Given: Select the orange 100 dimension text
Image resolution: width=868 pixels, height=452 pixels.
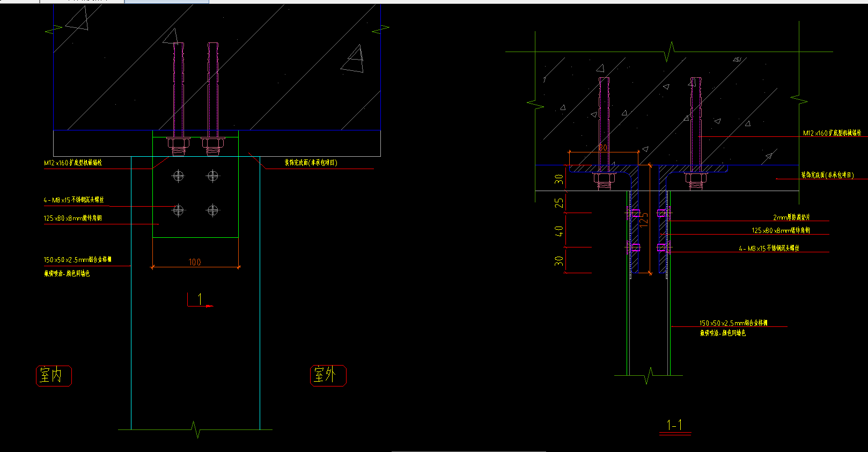Looking at the screenshot, I should tap(195, 262).
